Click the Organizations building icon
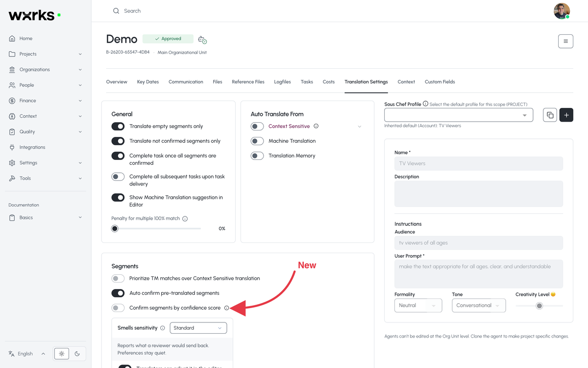 coord(12,70)
